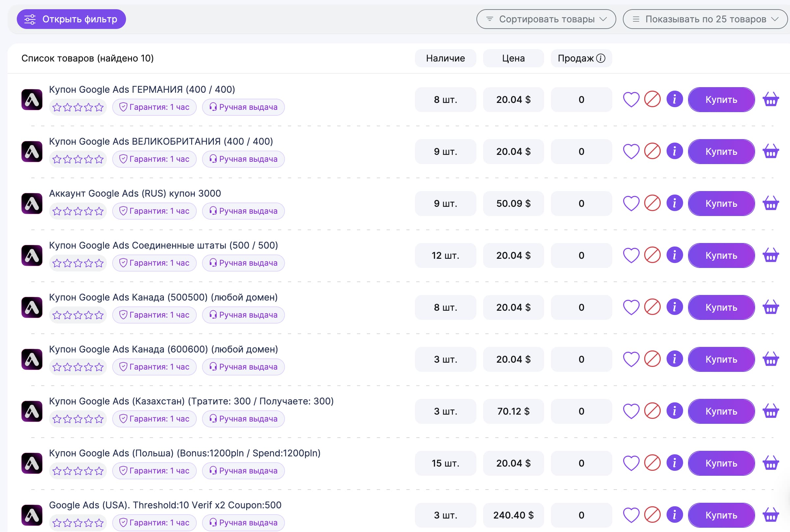The image size is (790, 532).
Task: Add Канада (500500) coupon to cart
Action: pos(771,307)
